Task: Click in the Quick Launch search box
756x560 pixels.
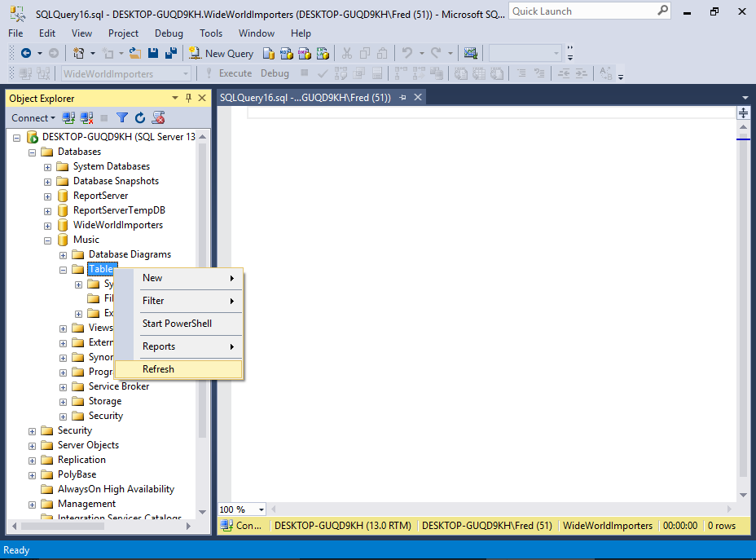Action: coord(582,11)
